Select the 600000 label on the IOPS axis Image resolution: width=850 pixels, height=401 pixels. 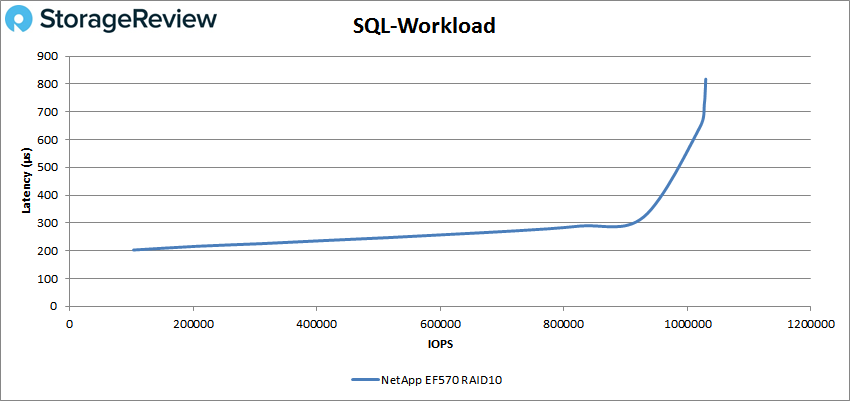point(440,324)
